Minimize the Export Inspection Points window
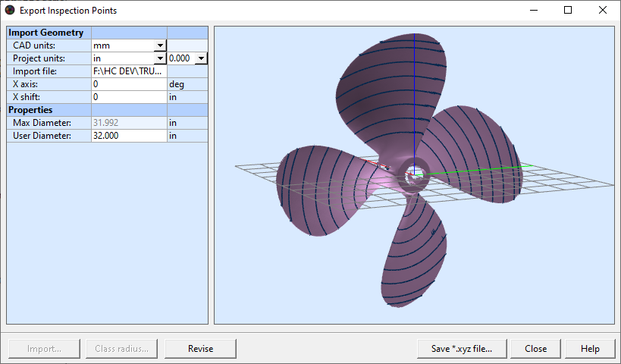The height and width of the screenshot is (364, 621). [534, 10]
